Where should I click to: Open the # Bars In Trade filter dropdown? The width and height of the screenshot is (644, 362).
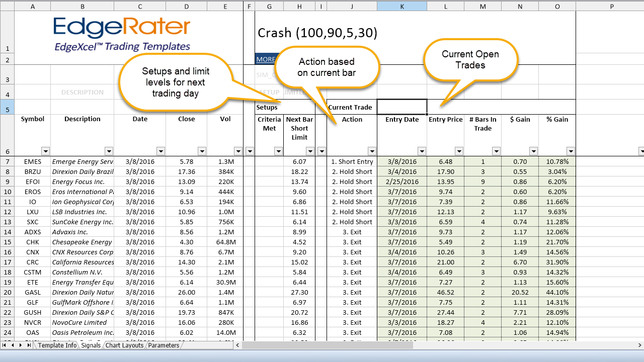coord(496,151)
